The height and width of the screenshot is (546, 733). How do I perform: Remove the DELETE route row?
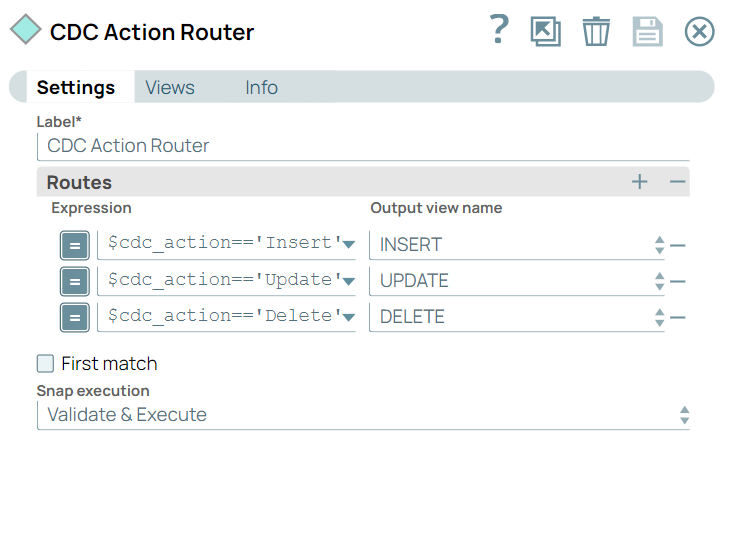coord(678,317)
